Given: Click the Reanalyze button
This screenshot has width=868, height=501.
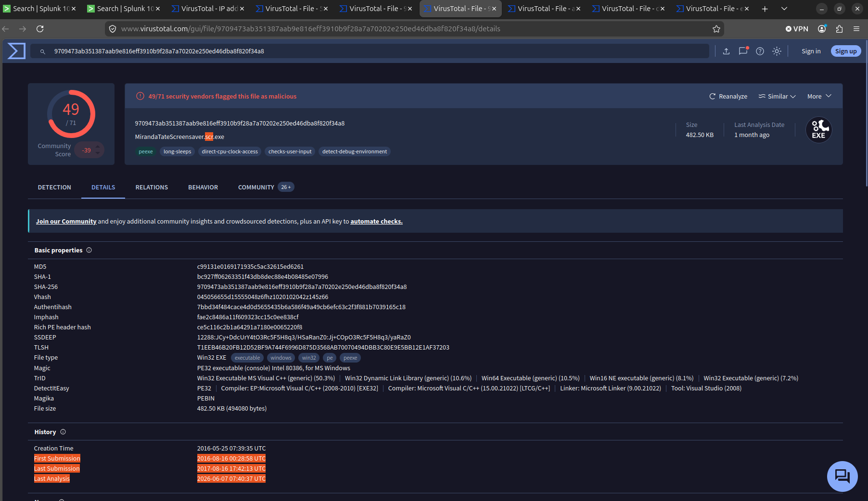Looking at the screenshot, I should click(x=728, y=96).
